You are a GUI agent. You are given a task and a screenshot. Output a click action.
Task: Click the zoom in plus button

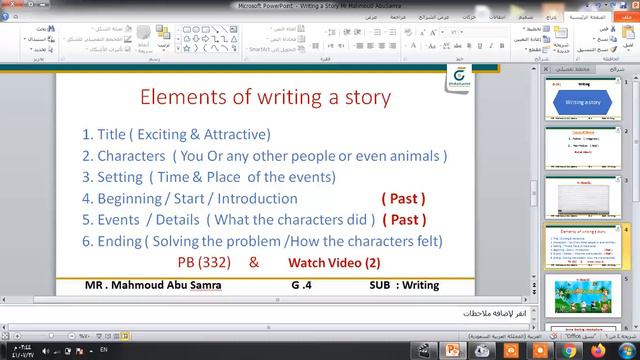pyautogui.click(x=17, y=336)
